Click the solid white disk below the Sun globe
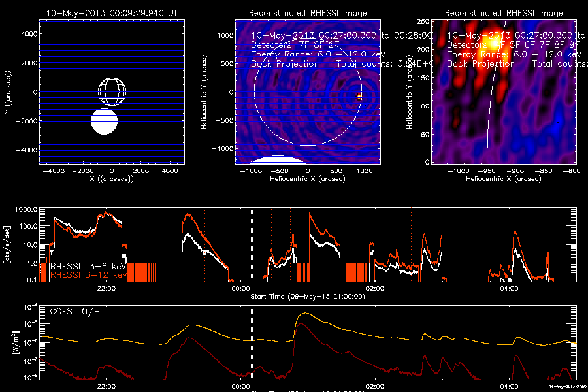Image resolution: width=588 pixels, height=392 pixels. (105, 121)
